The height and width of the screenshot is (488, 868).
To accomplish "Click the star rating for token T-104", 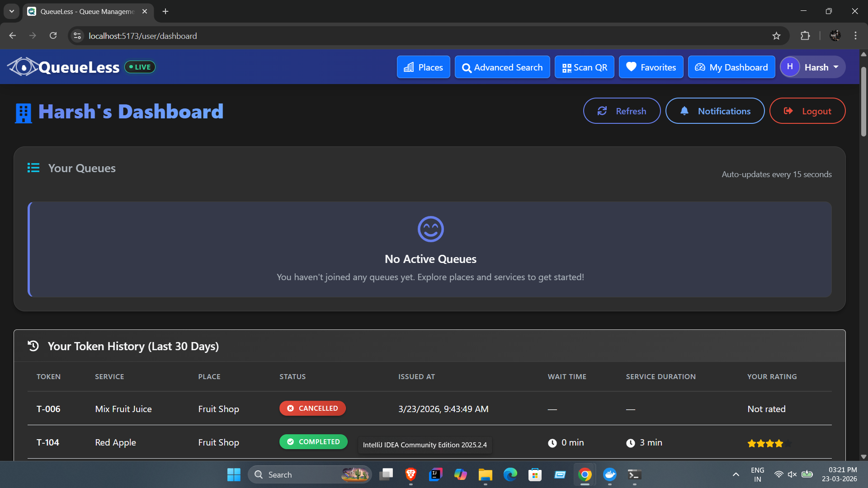I will (769, 443).
